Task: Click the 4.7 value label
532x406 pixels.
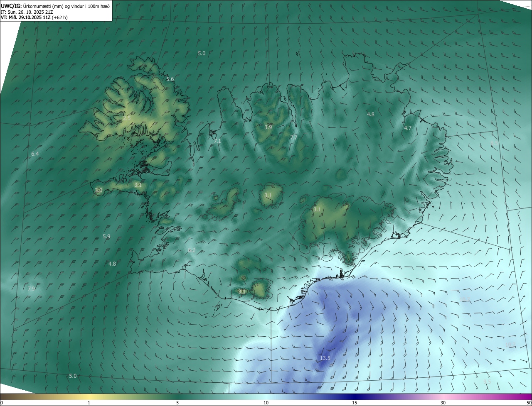Action: coord(408,128)
